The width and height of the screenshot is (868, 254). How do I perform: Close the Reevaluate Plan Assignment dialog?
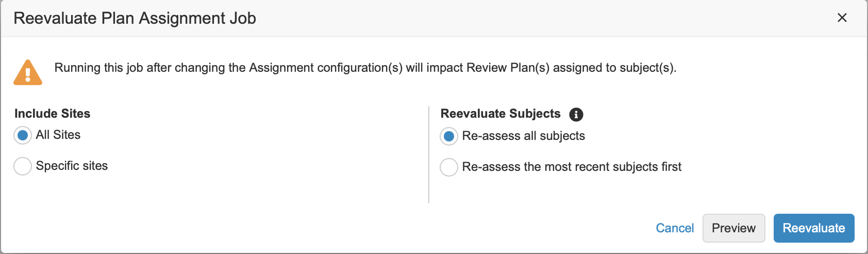coord(842,18)
